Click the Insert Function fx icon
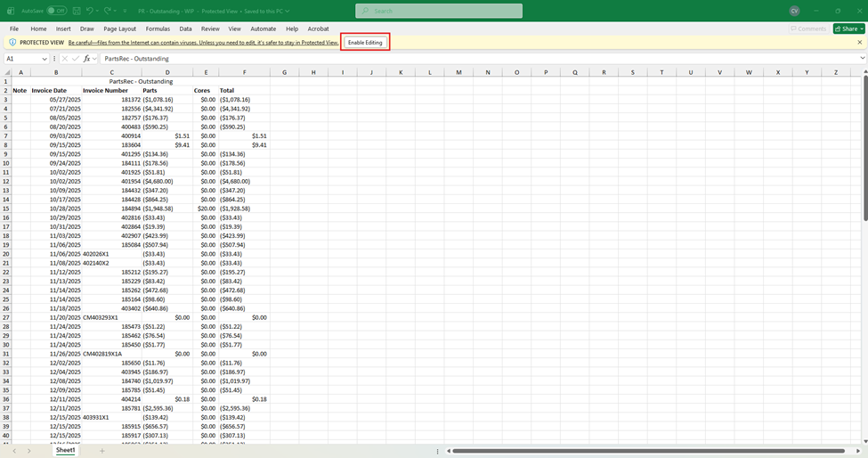Screen dimensions: 868x458 coord(87,59)
